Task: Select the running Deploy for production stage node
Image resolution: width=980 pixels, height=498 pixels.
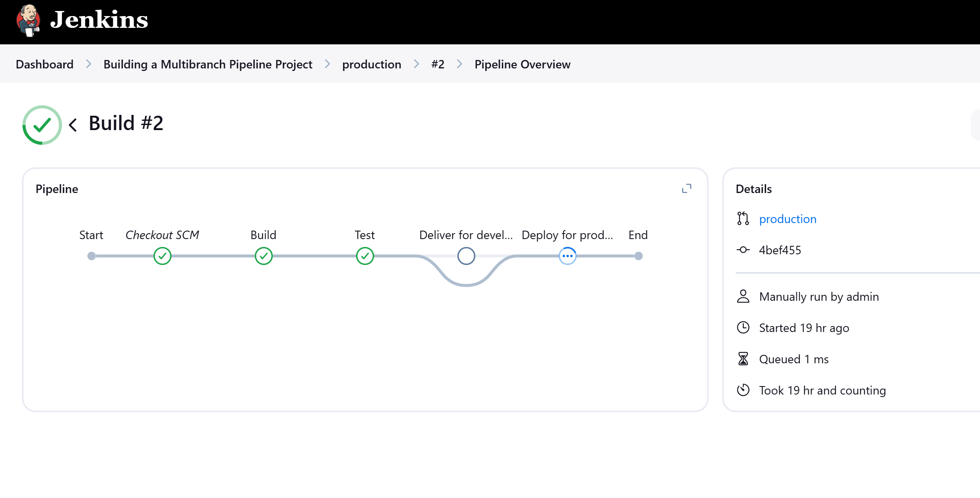Action: [x=568, y=256]
